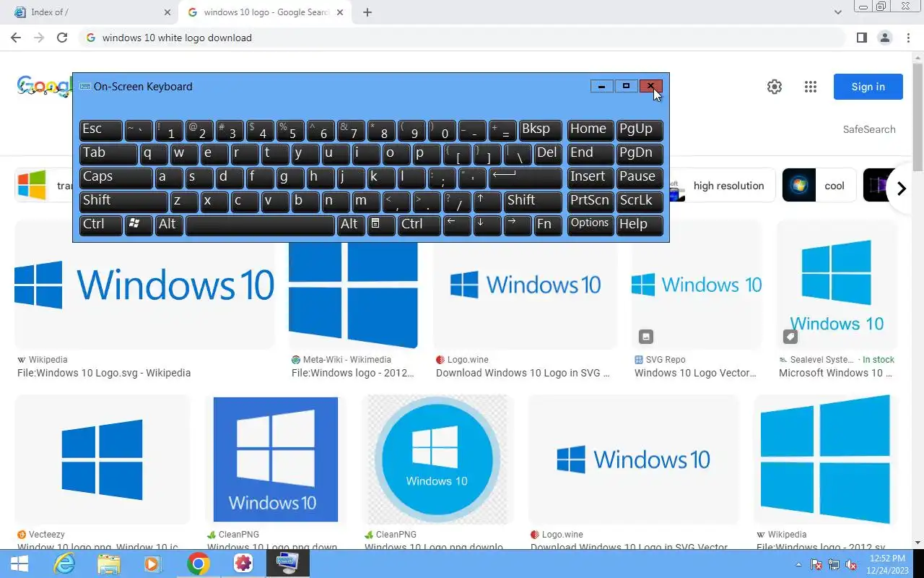Show hidden tray icons arrow

point(798,564)
